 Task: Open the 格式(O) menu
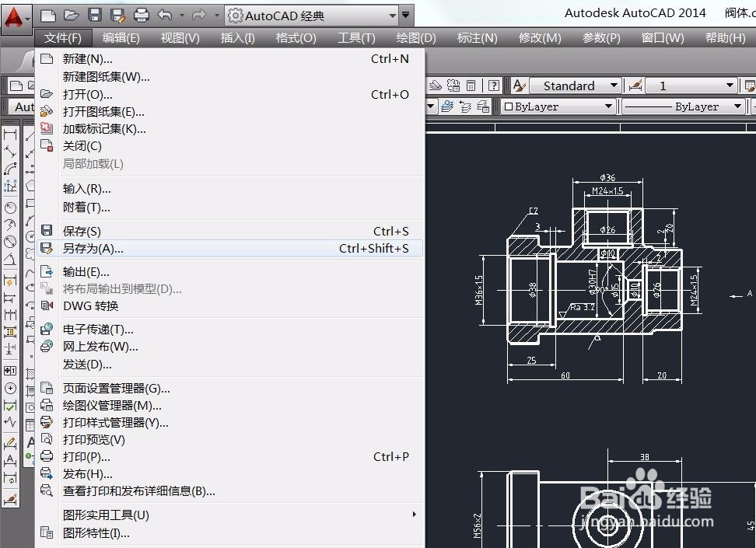coord(296,38)
